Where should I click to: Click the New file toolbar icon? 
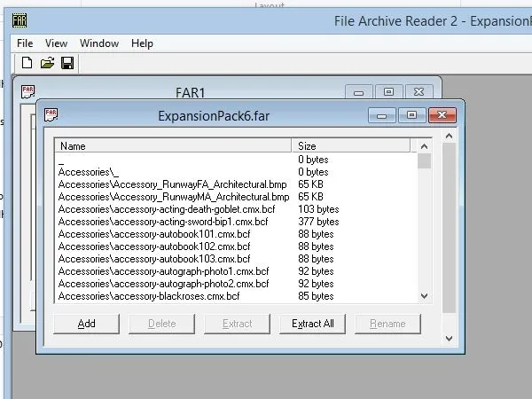[27, 63]
